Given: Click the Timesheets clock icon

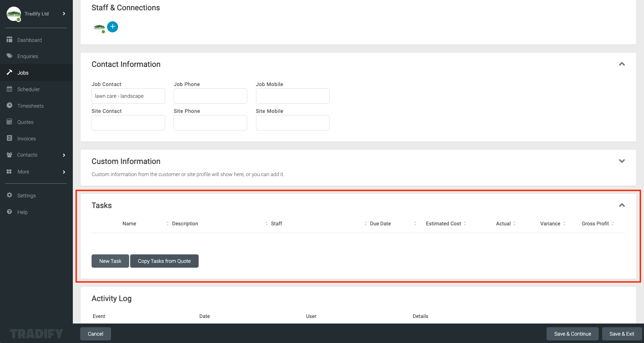Looking at the screenshot, I should (x=9, y=106).
